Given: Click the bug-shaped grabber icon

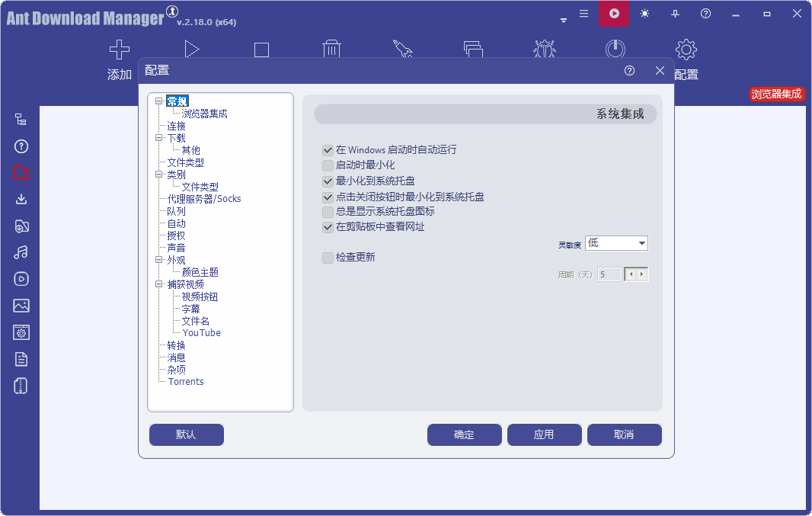Looking at the screenshot, I should pos(545,50).
